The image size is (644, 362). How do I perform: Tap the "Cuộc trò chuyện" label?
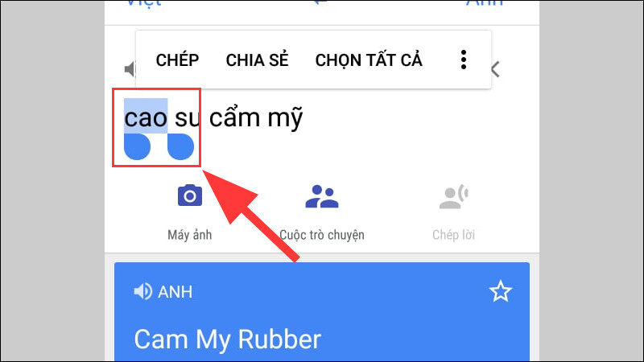[x=321, y=235]
